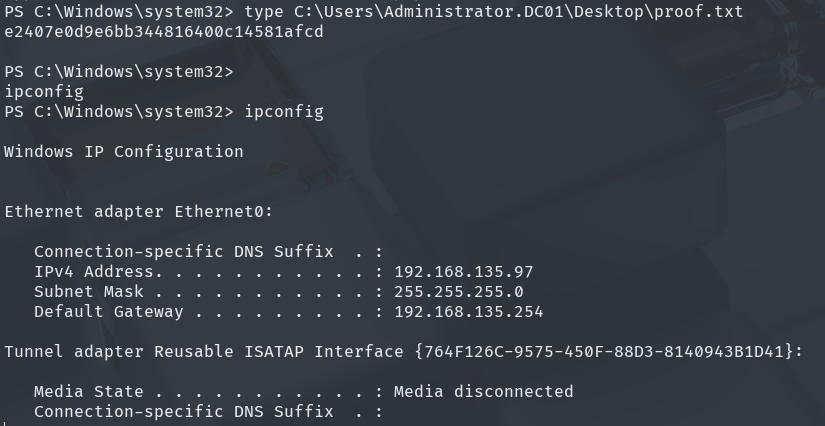Click the "Media disconnected" status text

(484, 392)
